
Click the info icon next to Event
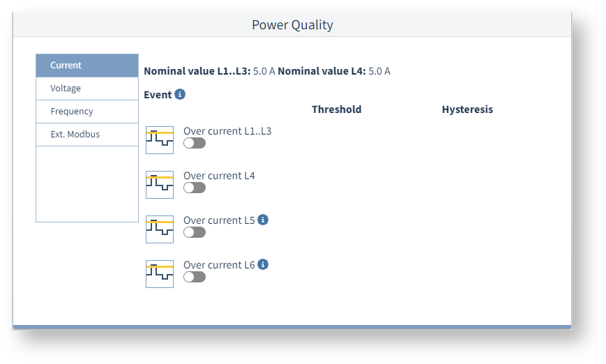tap(180, 94)
